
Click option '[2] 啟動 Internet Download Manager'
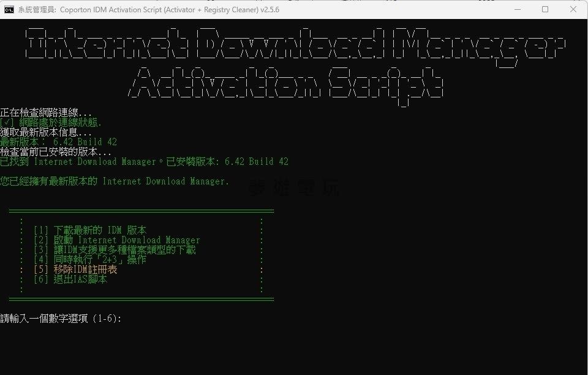point(116,240)
